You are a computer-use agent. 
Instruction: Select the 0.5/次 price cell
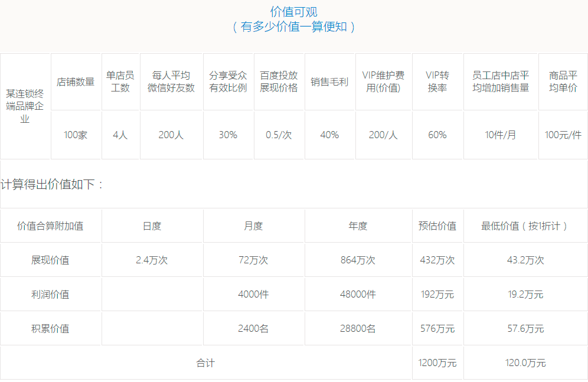tap(279, 135)
